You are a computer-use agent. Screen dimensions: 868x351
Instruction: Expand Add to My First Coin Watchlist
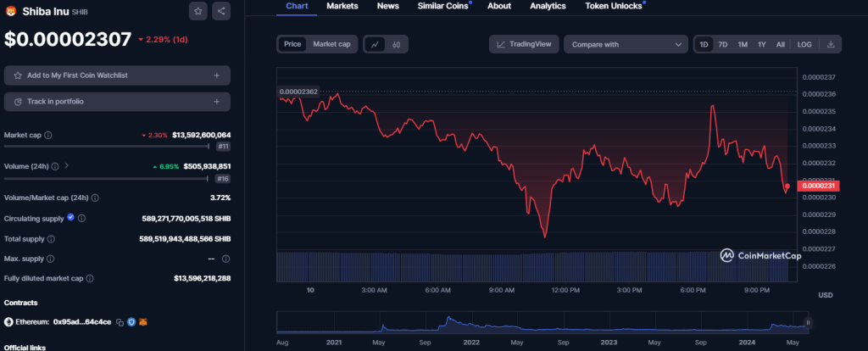click(x=117, y=75)
